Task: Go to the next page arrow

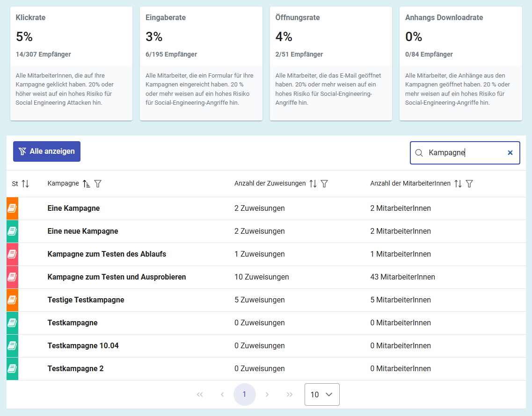Action: point(267,394)
